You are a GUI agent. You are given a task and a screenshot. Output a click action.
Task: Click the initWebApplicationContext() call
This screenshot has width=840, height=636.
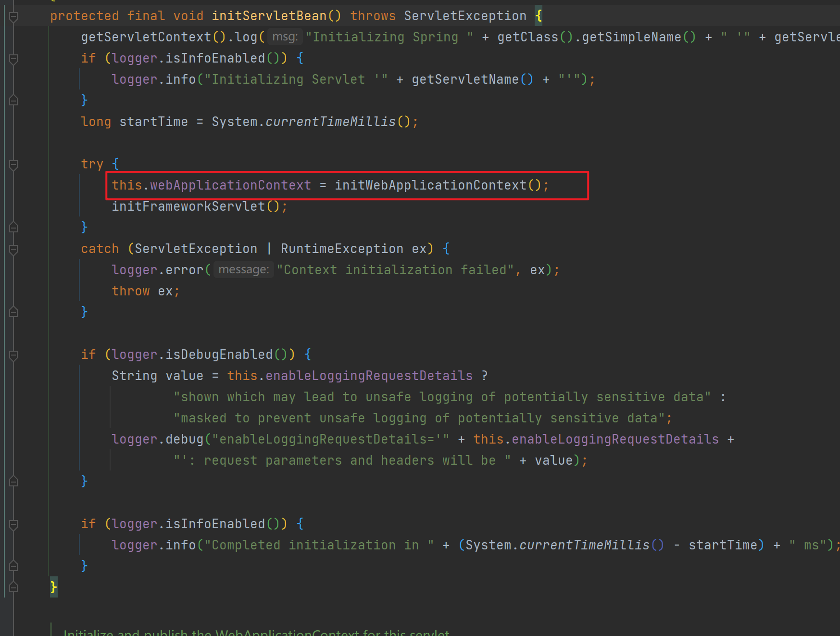pyautogui.click(x=438, y=185)
